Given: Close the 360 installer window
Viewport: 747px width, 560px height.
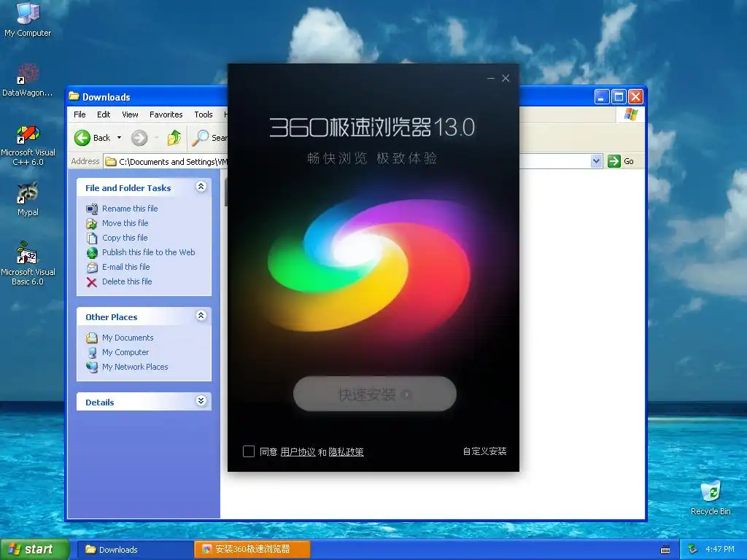Looking at the screenshot, I should tap(506, 78).
